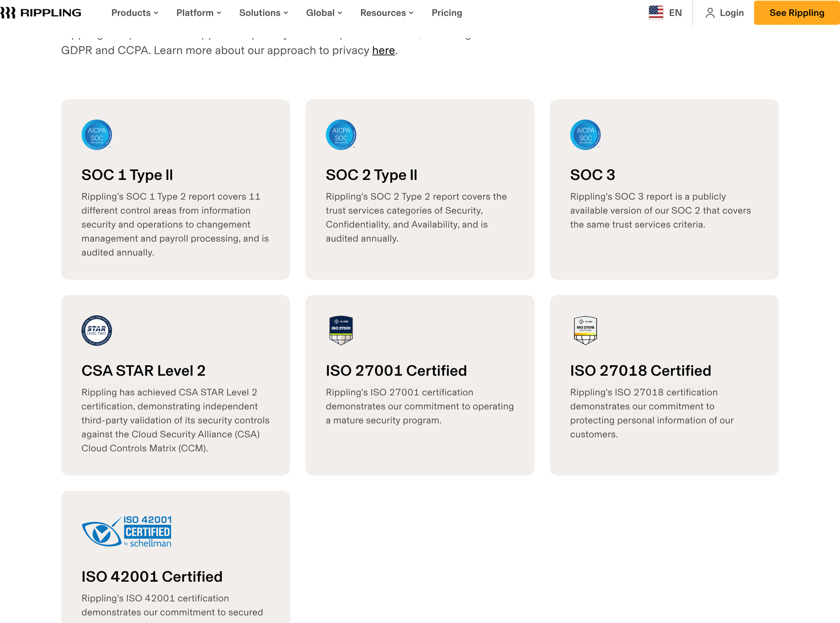Follow the 'here' privacy link
Viewport: 840px width, 623px height.
383,50
